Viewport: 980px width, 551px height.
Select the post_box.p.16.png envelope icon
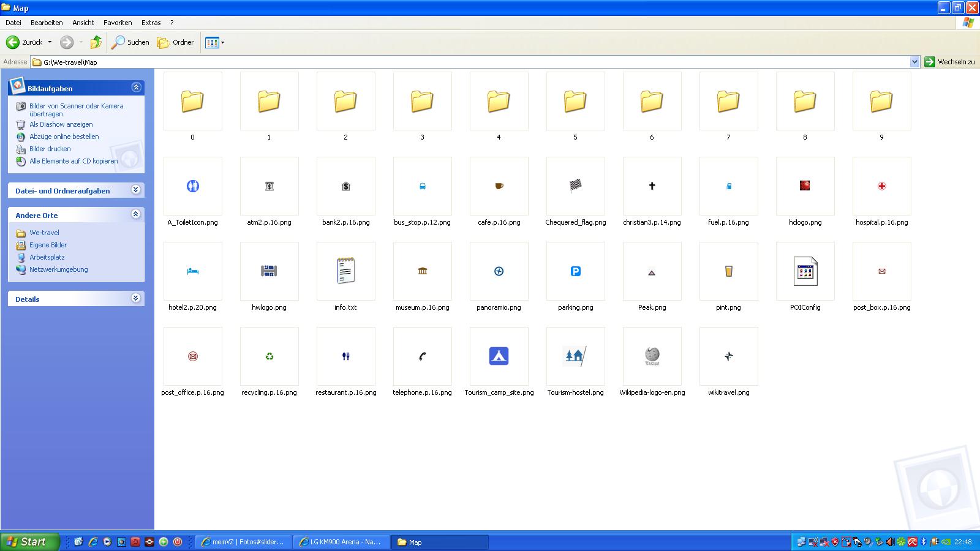point(882,271)
